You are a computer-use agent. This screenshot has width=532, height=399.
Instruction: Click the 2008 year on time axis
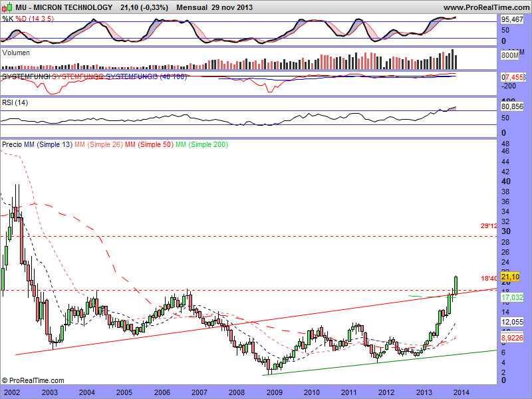click(x=237, y=392)
